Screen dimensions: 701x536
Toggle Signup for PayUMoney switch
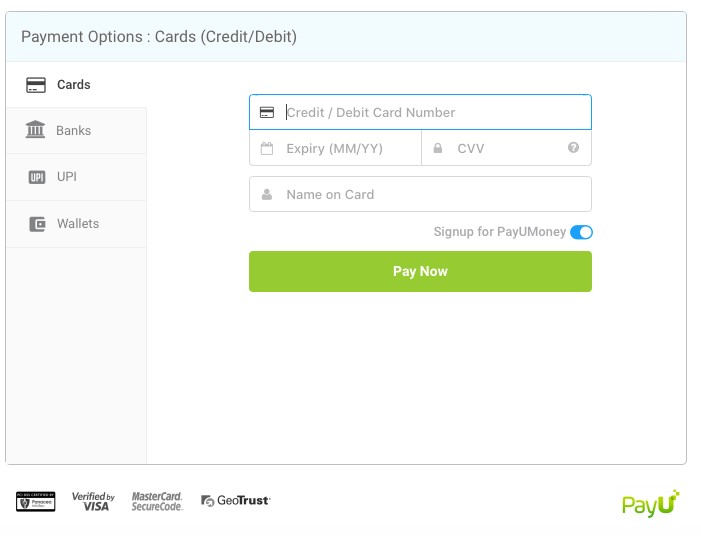[581, 232]
